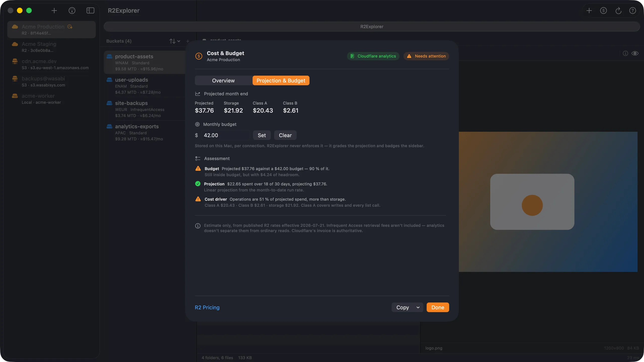Click the add bucket plus icon

[x=188, y=41]
